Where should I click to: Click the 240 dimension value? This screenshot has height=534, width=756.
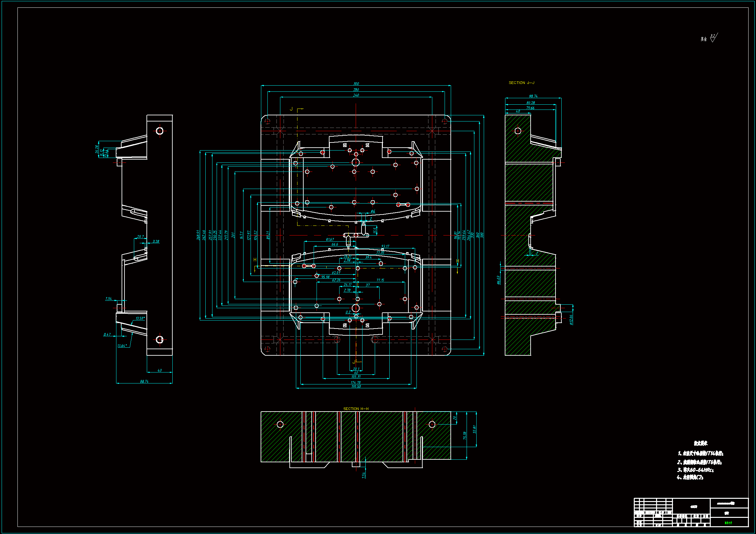(x=356, y=95)
